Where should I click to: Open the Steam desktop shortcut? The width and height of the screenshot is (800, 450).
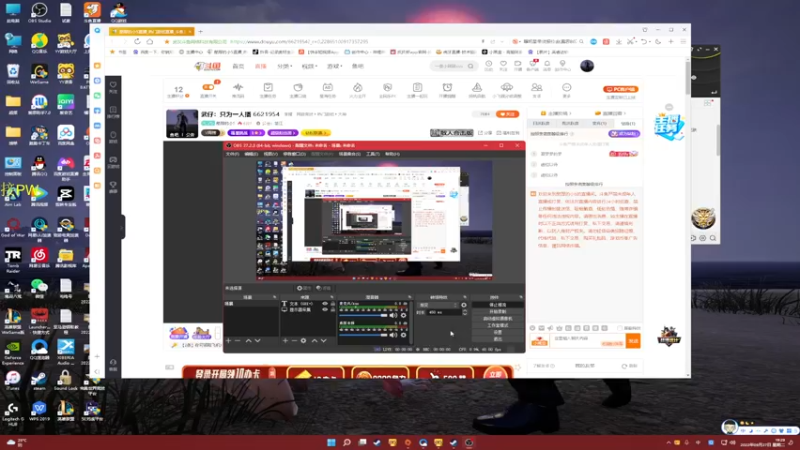[x=39, y=379]
